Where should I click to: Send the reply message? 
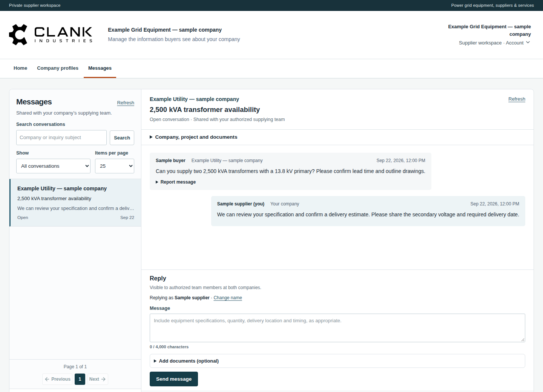pos(174,379)
